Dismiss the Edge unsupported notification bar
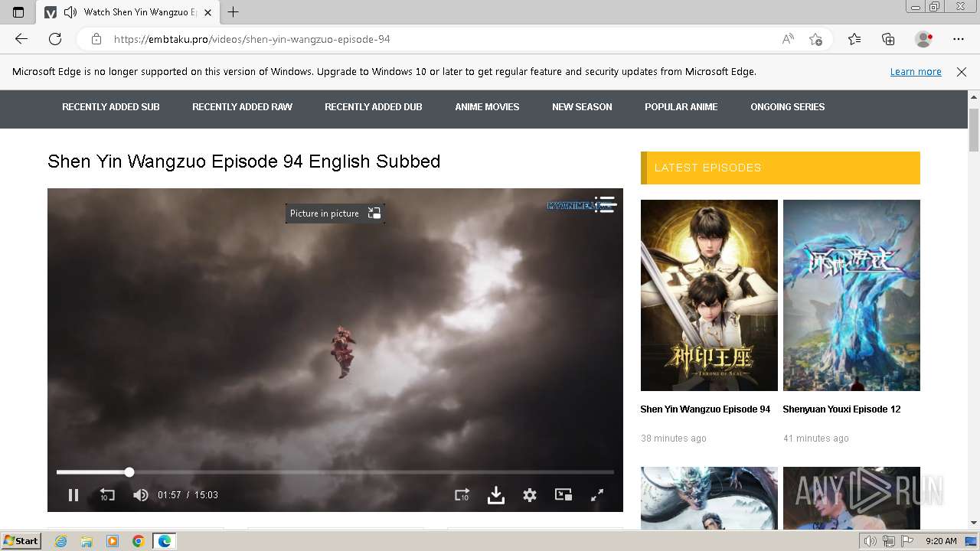Image resolution: width=980 pixels, height=551 pixels. 962,72
